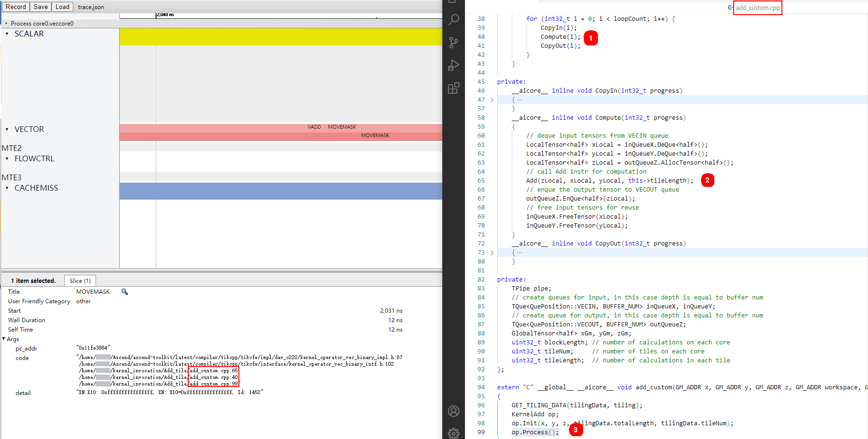This screenshot has width=868, height=439.
Task: Place cursor on op.Process(); line
Action: (x=535, y=432)
